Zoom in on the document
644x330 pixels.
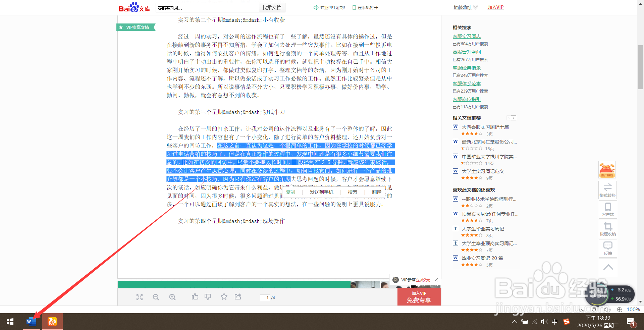[x=172, y=297]
